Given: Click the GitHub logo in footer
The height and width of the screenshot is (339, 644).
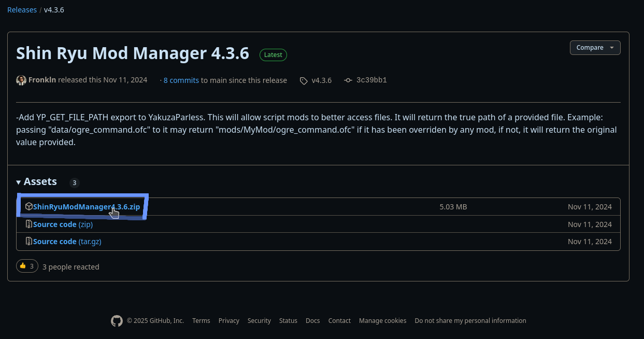Looking at the screenshot, I should 117,321.
